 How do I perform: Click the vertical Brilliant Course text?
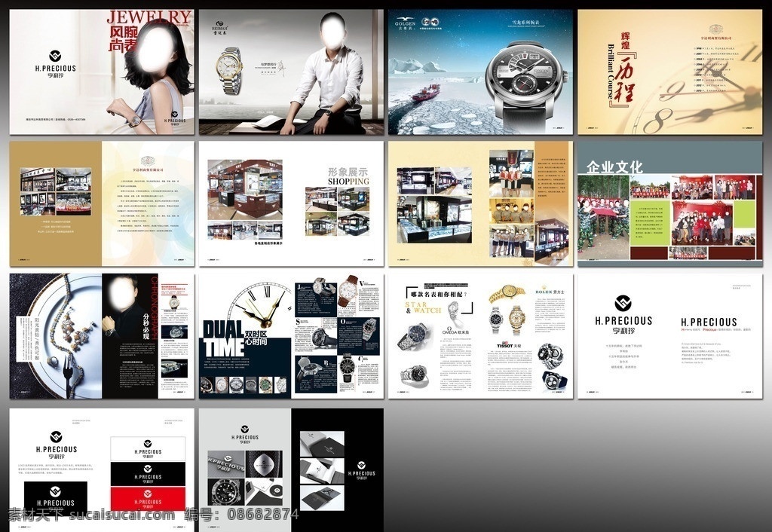(611, 72)
